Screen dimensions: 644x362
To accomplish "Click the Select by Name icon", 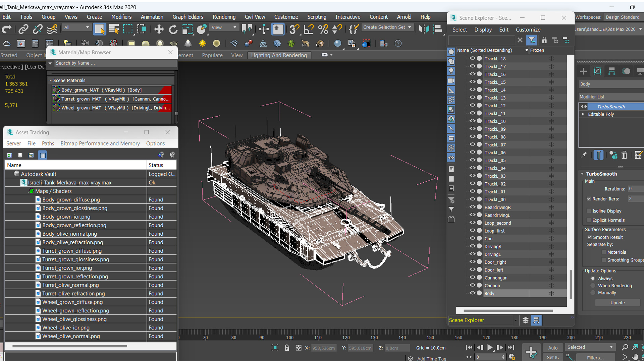I will point(114,29).
